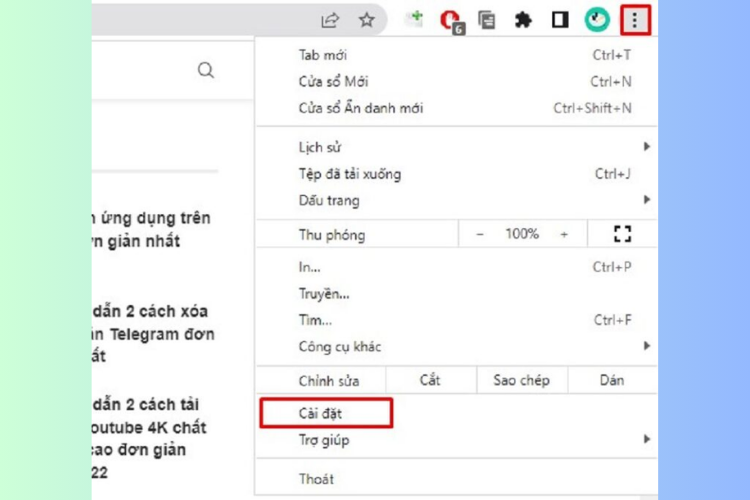Open article about Youtube 4K

[x=149, y=438]
